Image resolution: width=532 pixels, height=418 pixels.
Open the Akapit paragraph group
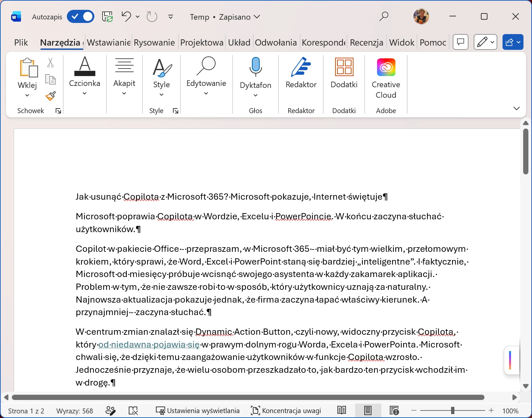tap(124, 76)
